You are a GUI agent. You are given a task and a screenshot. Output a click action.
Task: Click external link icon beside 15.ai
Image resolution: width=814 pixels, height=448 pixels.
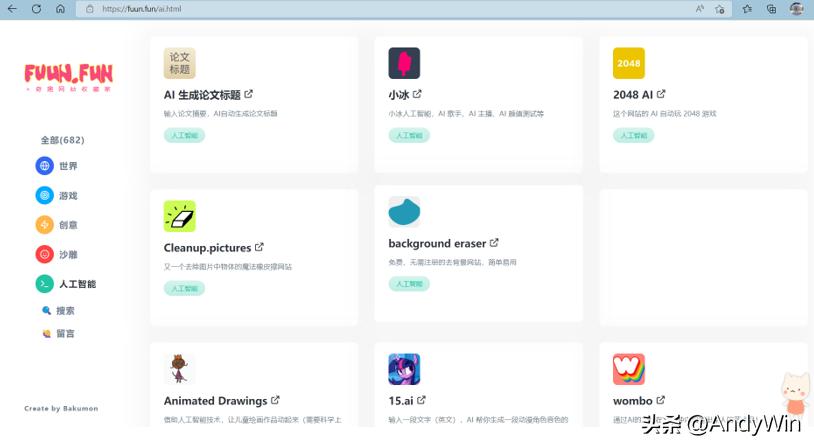[x=421, y=400]
